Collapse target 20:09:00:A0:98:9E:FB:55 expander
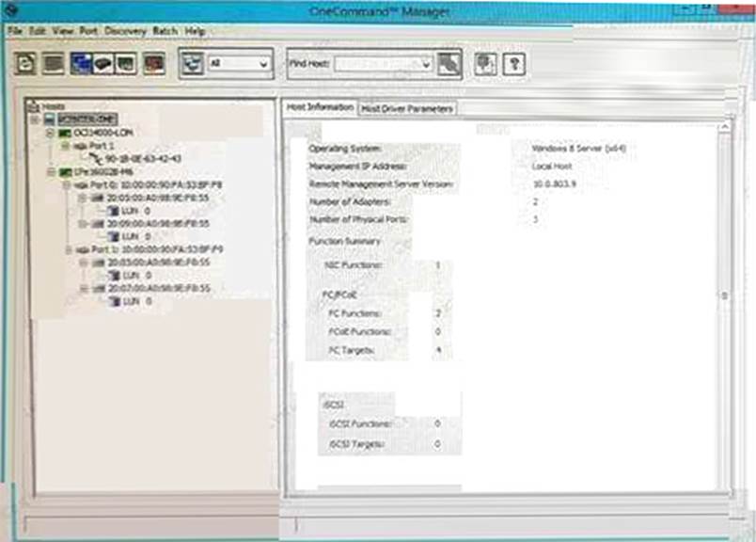756x542 pixels. (x=83, y=224)
